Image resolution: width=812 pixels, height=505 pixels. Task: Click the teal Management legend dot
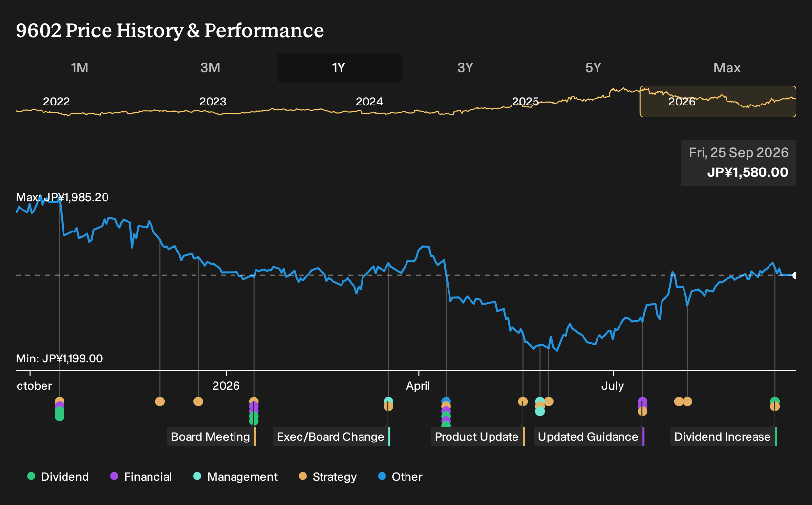(197, 476)
